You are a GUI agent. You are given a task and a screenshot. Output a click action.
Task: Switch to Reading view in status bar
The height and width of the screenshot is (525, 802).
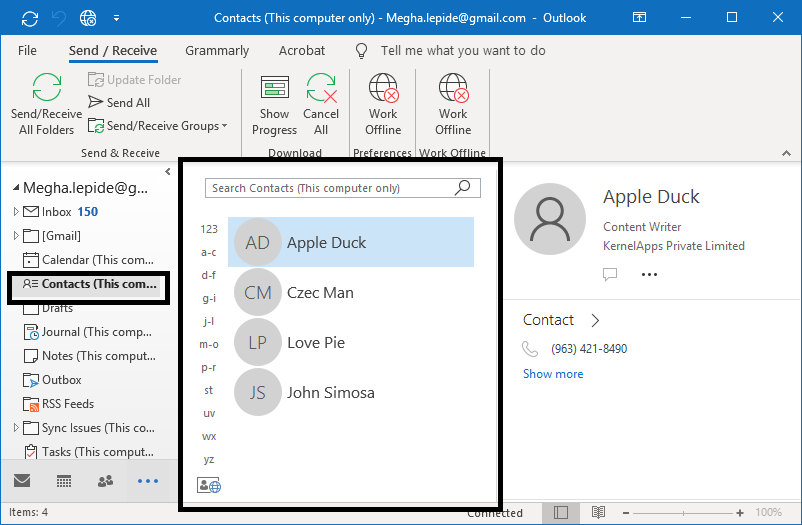click(x=598, y=512)
